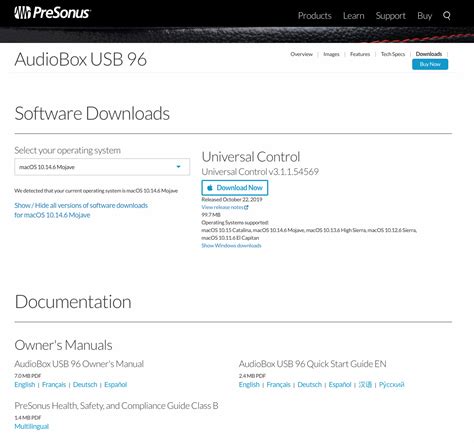This screenshot has height=443, width=474.
Task: Open the Deutsch Quick Start Guide
Action: pos(310,385)
